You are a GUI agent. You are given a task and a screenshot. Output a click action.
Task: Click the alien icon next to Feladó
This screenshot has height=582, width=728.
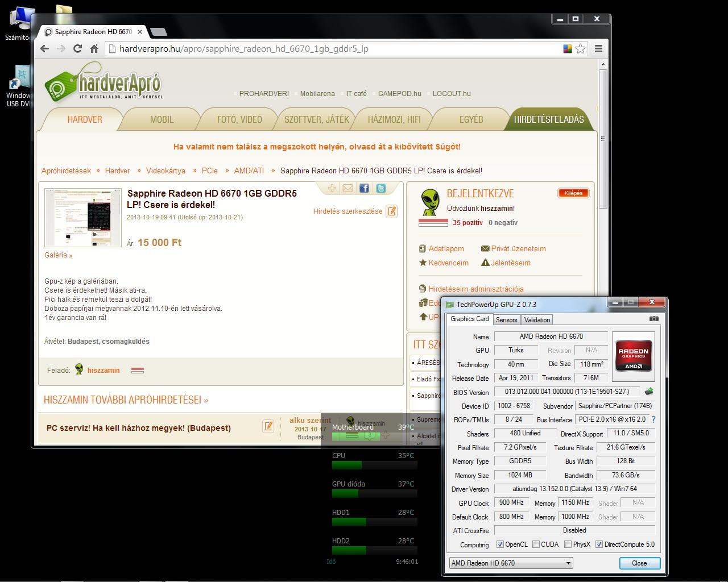point(79,369)
